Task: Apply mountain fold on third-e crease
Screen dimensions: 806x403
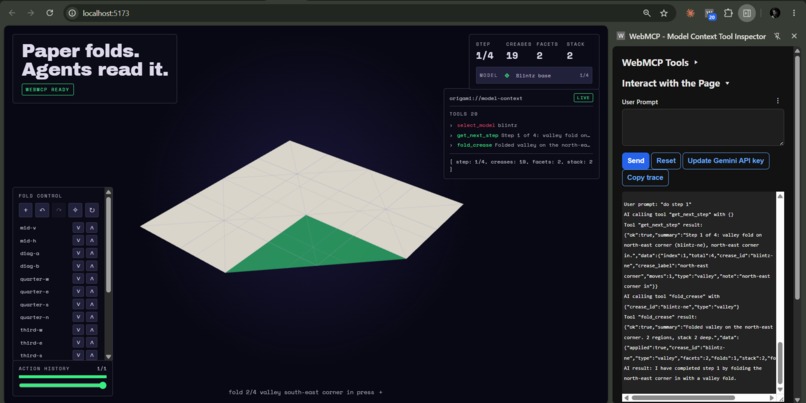Action: pyautogui.click(x=91, y=343)
